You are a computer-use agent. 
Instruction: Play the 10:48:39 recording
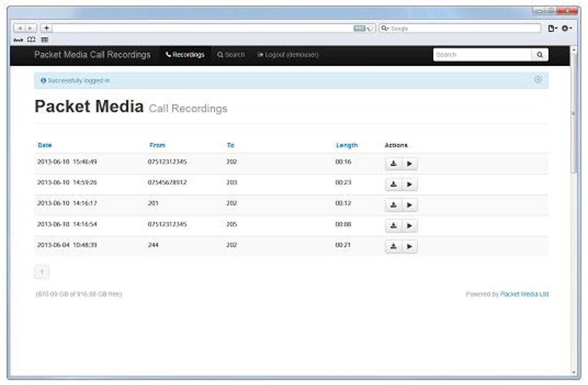point(410,246)
